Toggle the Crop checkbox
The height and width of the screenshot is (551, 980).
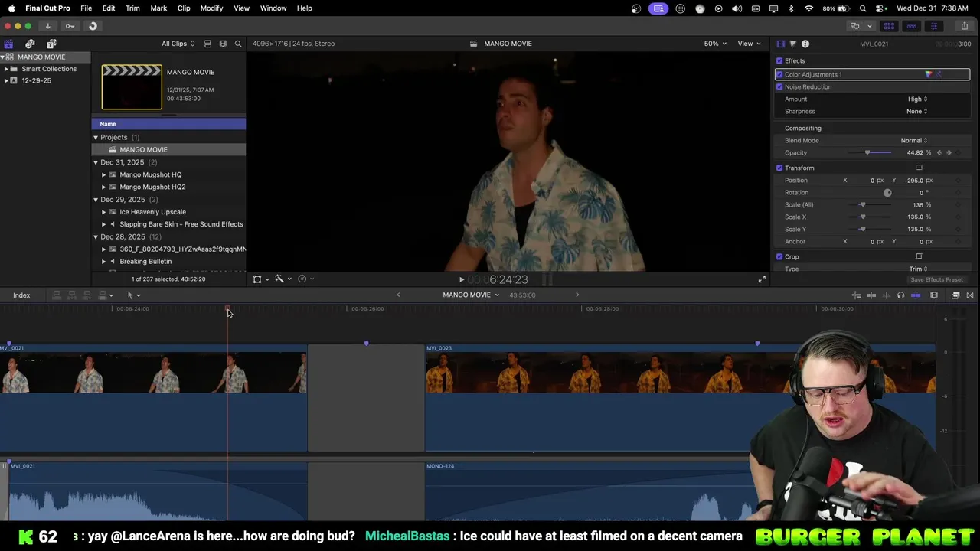[x=779, y=256]
